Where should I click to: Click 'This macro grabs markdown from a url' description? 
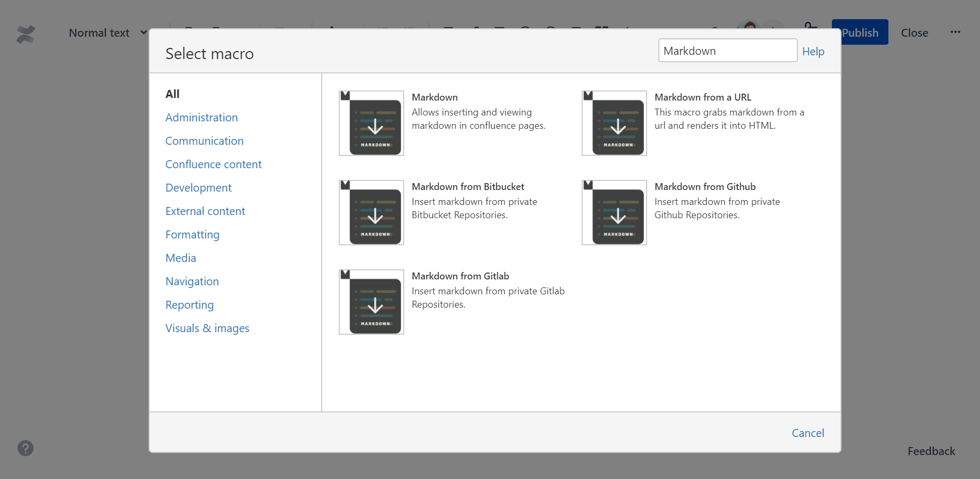coord(729,119)
